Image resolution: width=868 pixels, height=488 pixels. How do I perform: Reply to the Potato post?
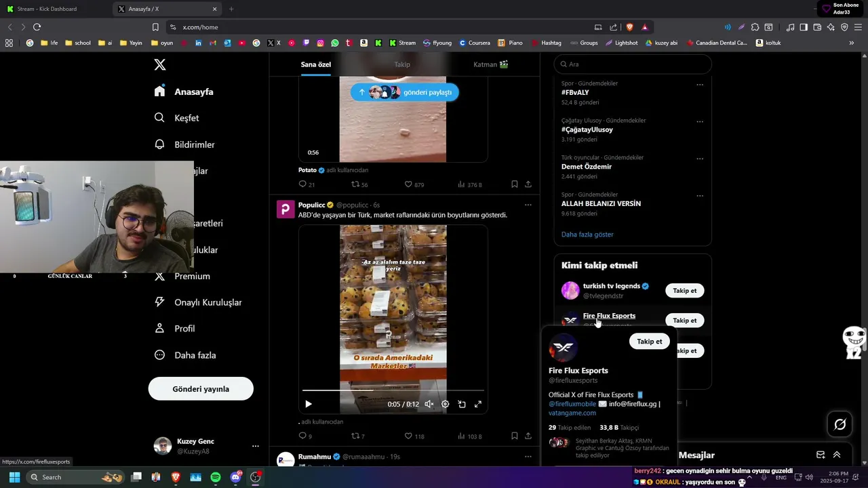(307, 184)
